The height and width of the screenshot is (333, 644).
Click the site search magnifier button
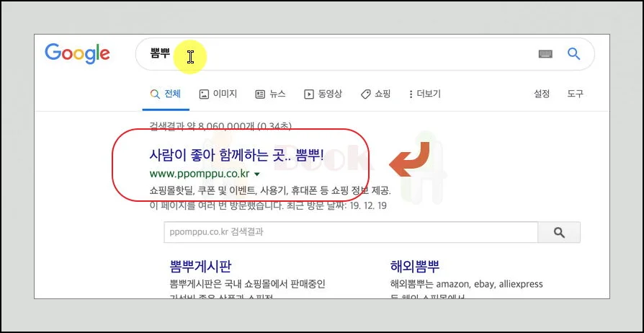559,232
